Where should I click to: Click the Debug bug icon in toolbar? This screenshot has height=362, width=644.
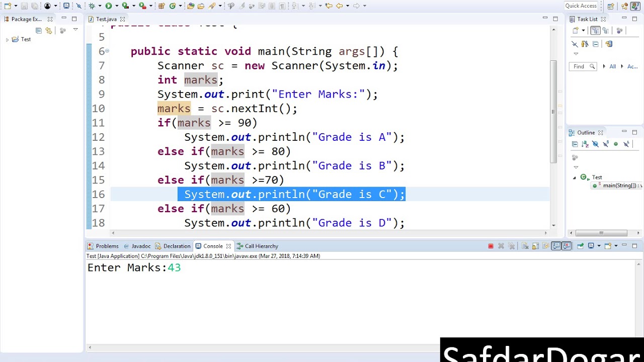point(92,6)
